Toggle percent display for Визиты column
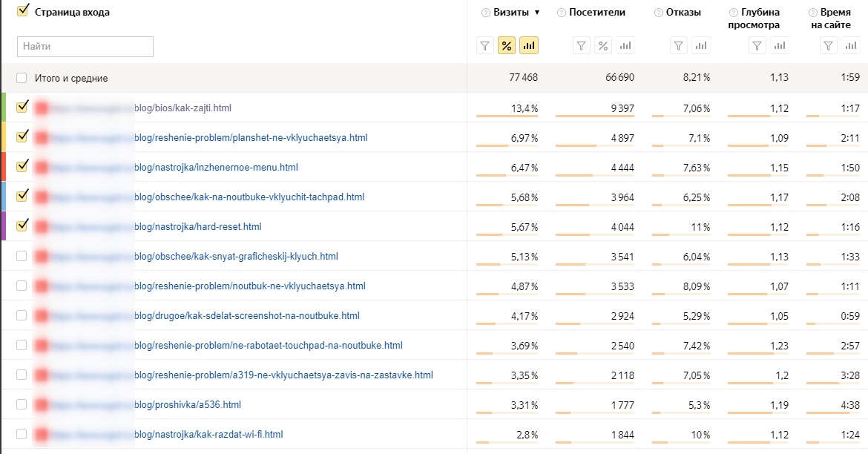The image size is (868, 454). coord(507,46)
